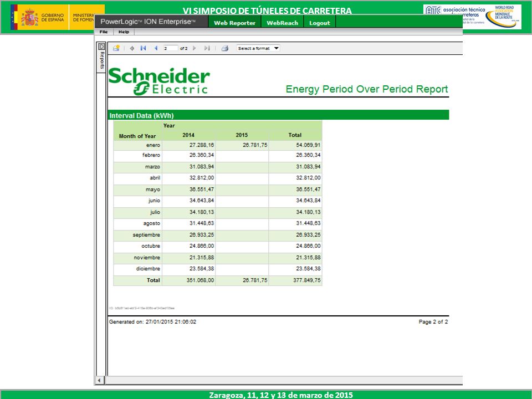Click the left arrow of horizontal scrollbar
This screenshot has height=399, width=532.
tap(99, 380)
